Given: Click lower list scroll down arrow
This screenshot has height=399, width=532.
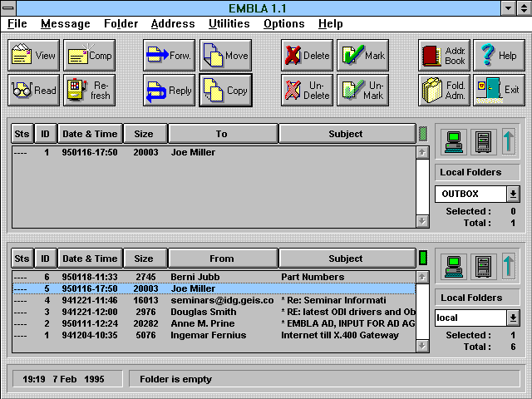Looking at the screenshot, I should point(422,346).
